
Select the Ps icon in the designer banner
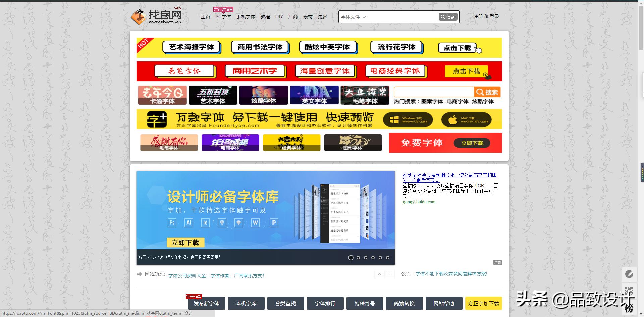click(172, 222)
